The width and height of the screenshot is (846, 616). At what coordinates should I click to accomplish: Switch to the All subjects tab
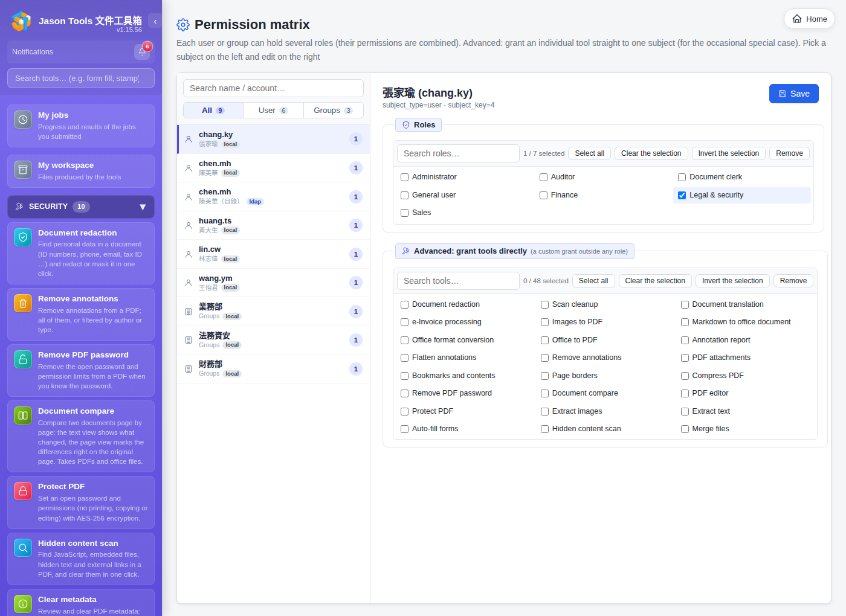tap(213, 110)
